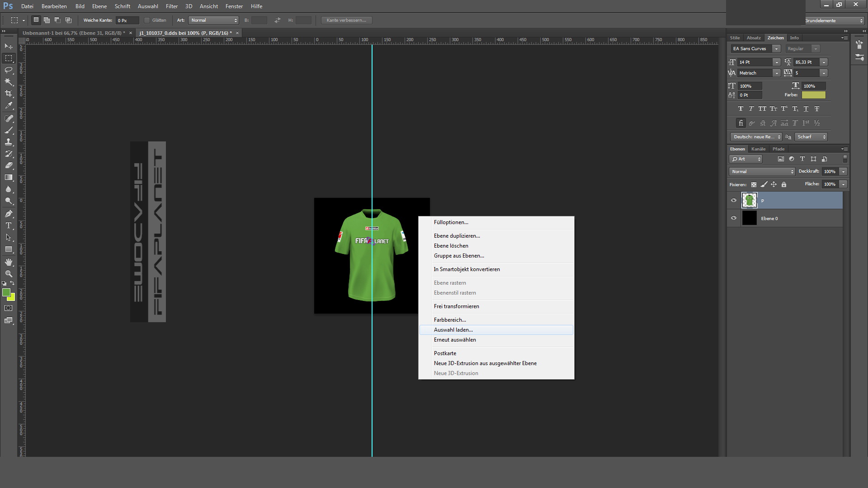Screen dimensions: 868x488
Task: Open Grundelemente workspace dropdown
Action: (x=834, y=21)
